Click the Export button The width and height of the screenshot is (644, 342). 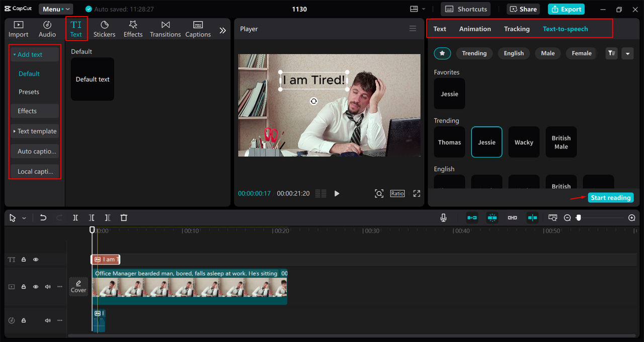[x=566, y=9]
